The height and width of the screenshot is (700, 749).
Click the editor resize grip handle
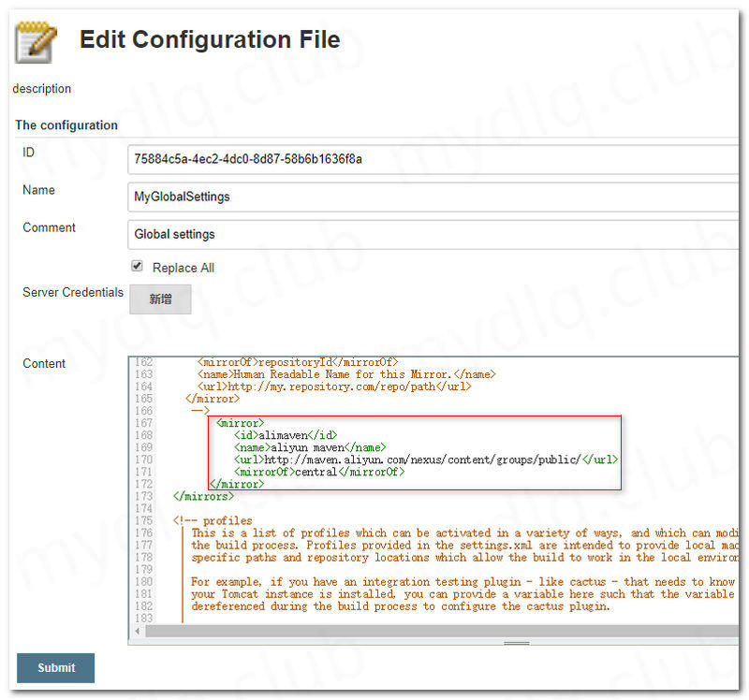pyautogui.click(x=517, y=643)
